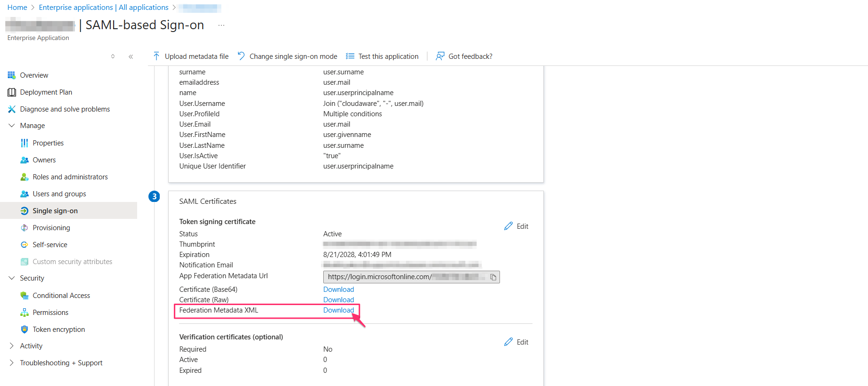Image resolution: width=868 pixels, height=386 pixels.
Task: Collapse the Security section in sidebar
Action: [12, 278]
